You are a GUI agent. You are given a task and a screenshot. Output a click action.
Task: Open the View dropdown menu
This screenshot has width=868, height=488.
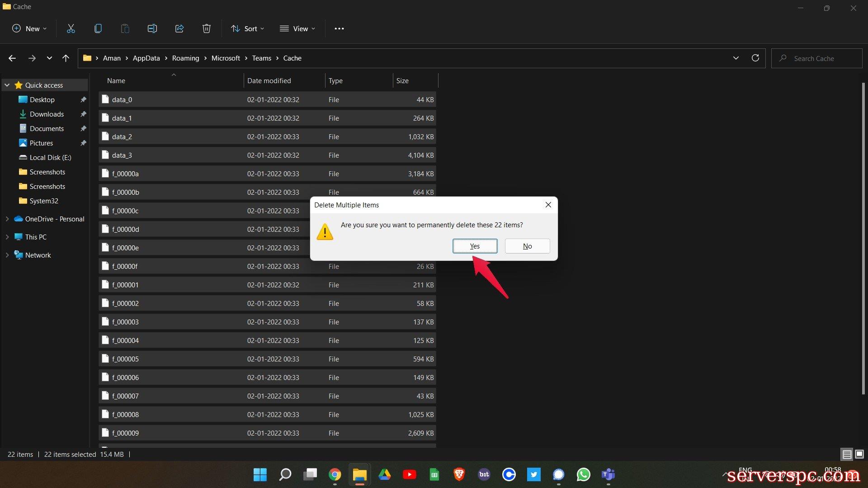tap(297, 28)
